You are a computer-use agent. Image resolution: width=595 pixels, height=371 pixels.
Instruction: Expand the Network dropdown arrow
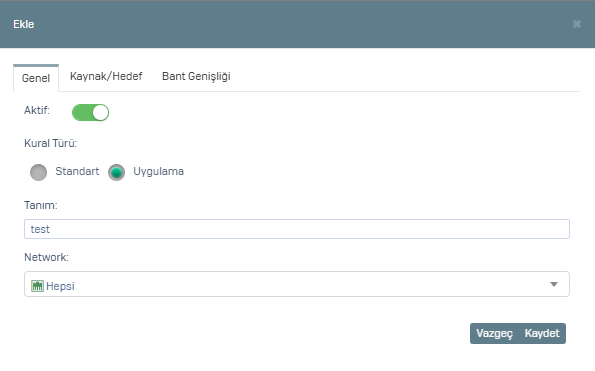pos(554,284)
